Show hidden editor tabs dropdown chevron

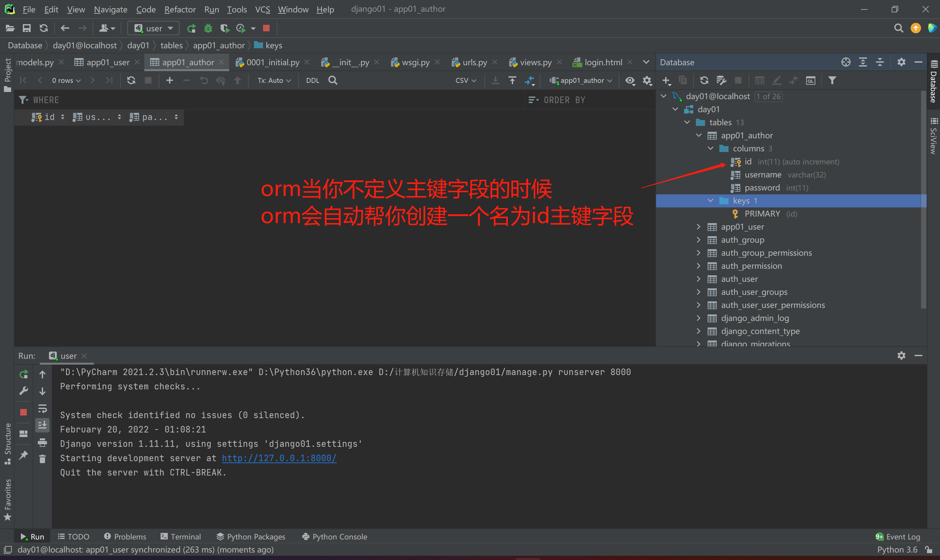point(646,62)
